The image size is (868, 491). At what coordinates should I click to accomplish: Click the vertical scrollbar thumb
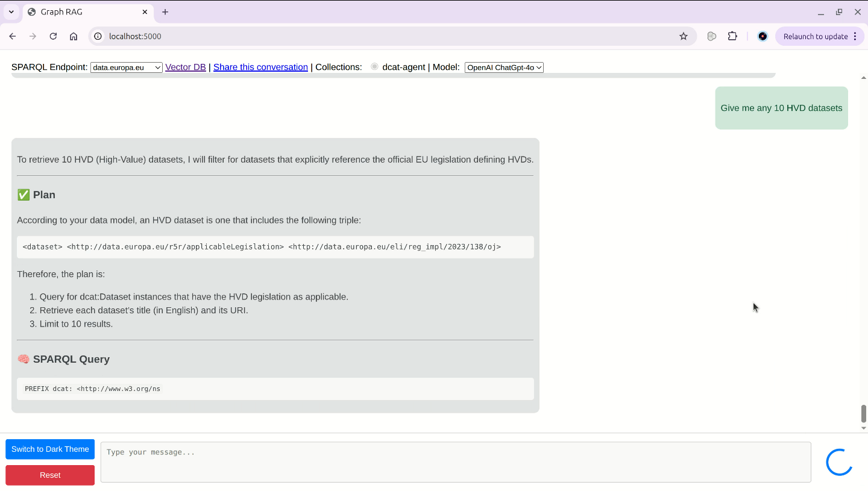click(x=863, y=413)
